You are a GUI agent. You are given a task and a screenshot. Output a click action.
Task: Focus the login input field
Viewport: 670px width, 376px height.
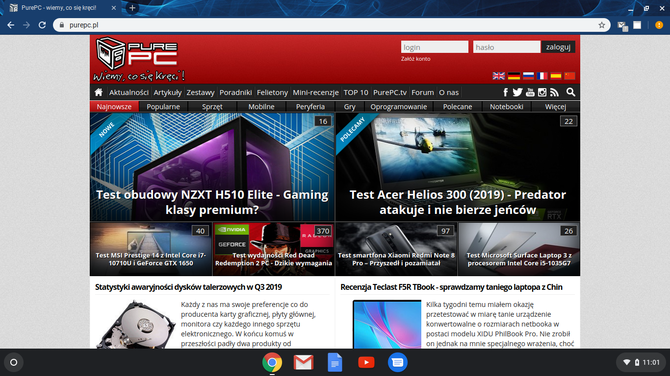[x=434, y=47]
